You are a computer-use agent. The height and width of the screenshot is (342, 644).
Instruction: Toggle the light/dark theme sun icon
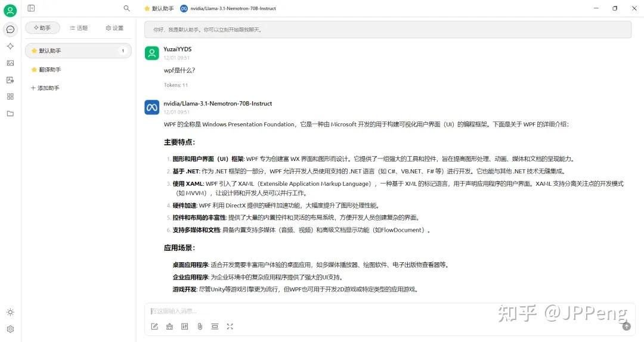point(10,312)
